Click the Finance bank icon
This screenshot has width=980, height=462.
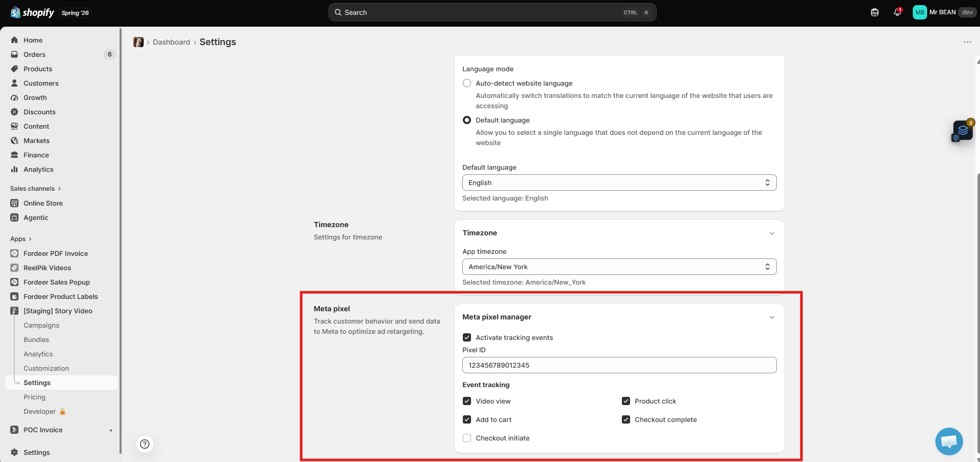pos(14,155)
